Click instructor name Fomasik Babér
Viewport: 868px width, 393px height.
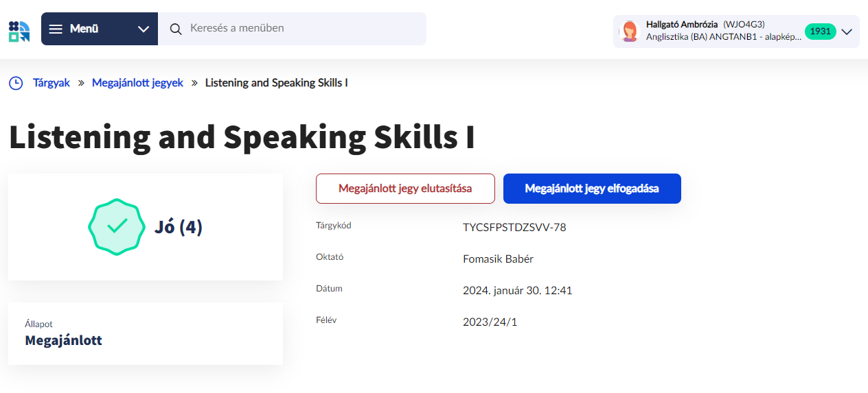498,259
